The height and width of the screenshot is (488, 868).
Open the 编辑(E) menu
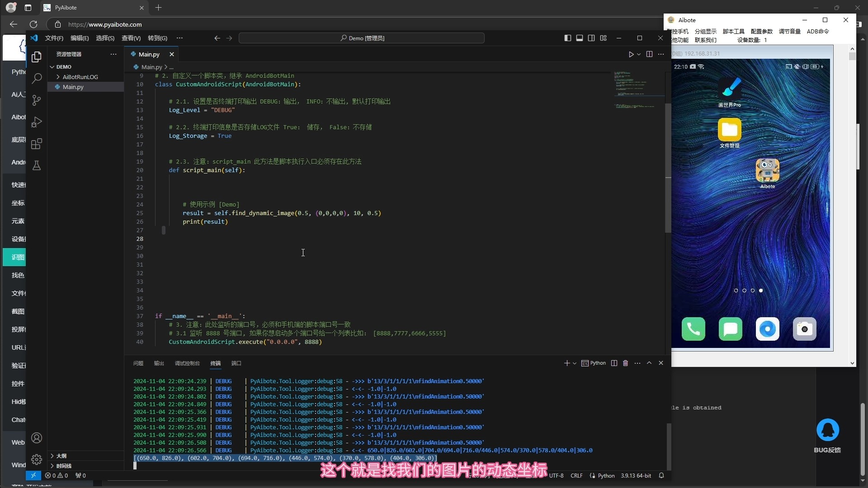click(x=80, y=38)
